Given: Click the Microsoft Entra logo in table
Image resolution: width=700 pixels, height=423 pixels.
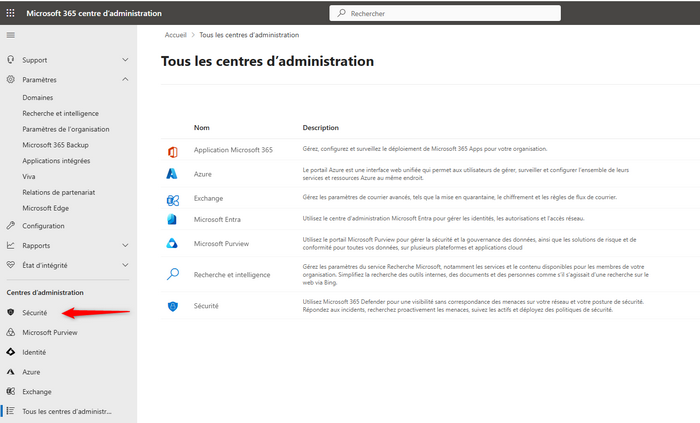Looking at the screenshot, I should 172,219.
